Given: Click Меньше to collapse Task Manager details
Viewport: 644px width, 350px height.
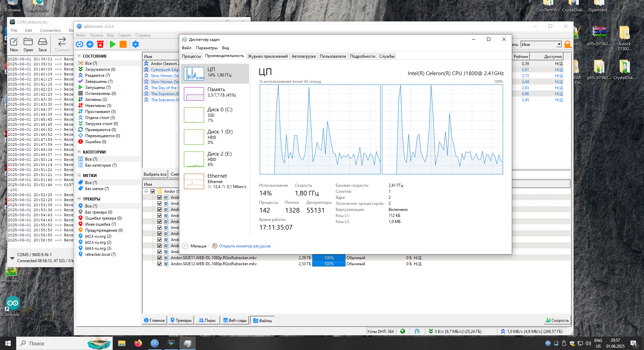Looking at the screenshot, I should (195, 246).
